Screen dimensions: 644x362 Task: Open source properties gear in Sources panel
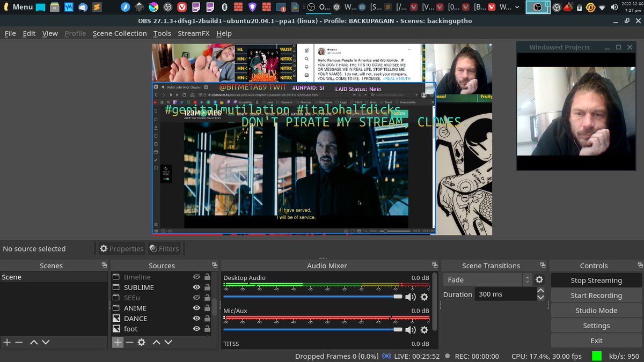[x=141, y=342]
